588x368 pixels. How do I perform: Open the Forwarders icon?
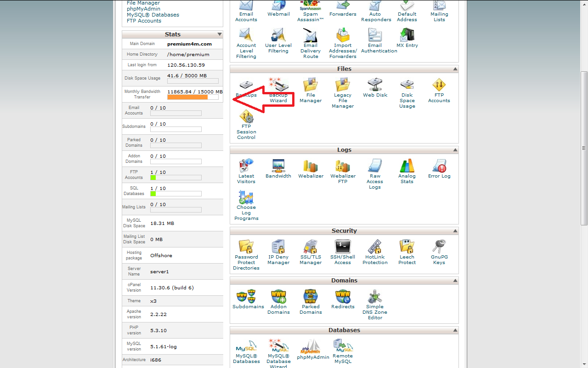point(343,6)
